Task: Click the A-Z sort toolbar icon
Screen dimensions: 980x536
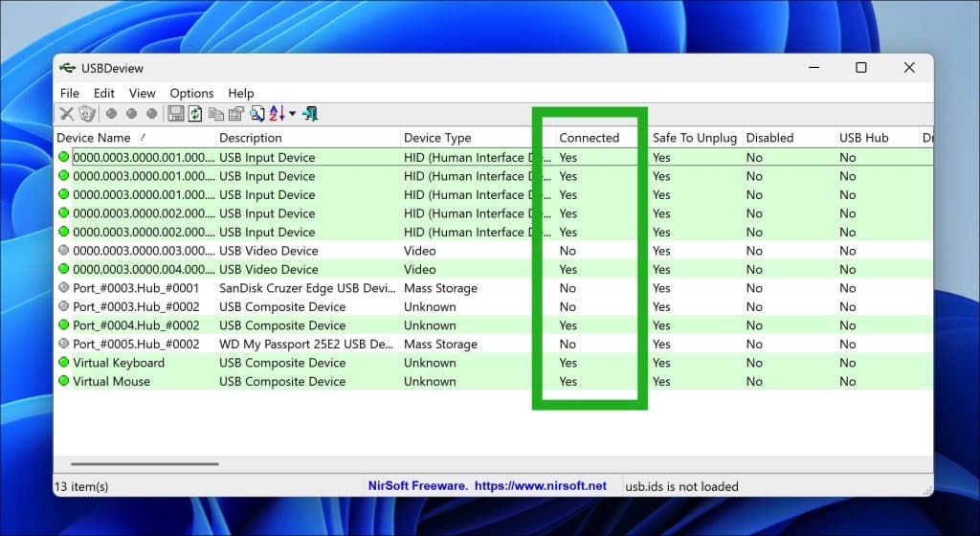Action: [x=277, y=114]
